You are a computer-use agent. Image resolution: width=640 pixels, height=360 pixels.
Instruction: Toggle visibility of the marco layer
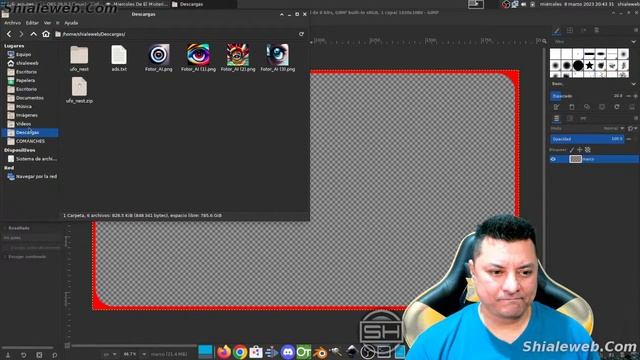[553, 159]
